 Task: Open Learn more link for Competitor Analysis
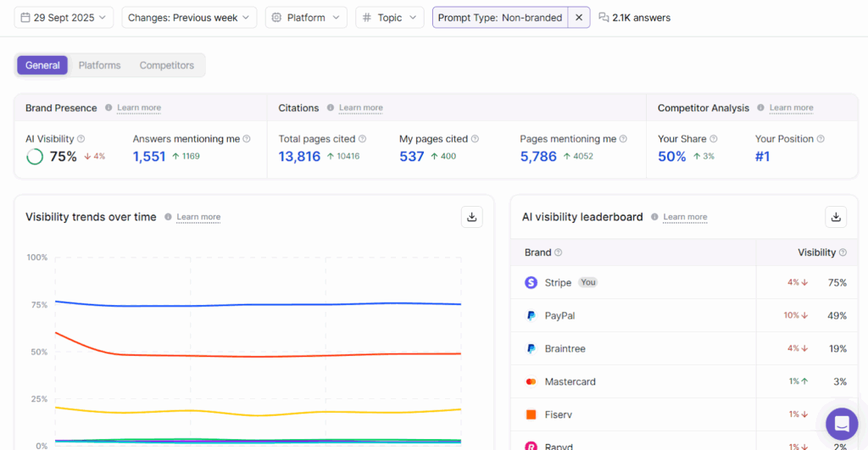(791, 108)
